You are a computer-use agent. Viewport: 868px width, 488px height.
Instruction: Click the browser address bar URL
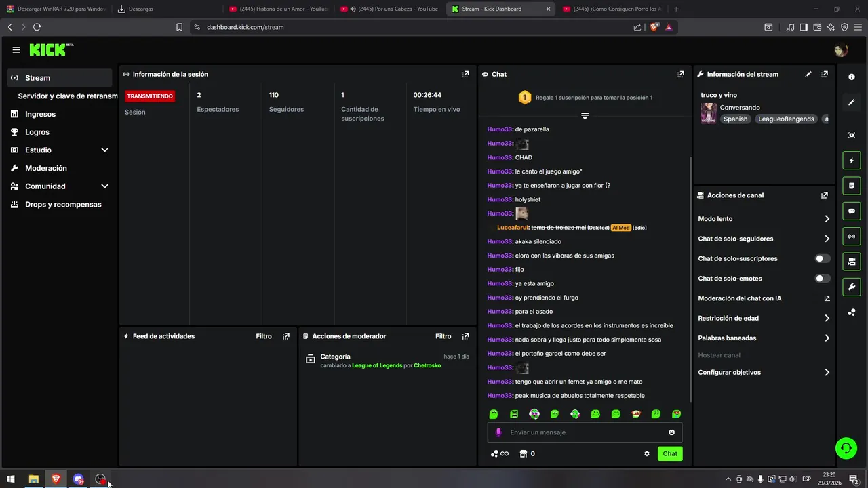point(245,27)
